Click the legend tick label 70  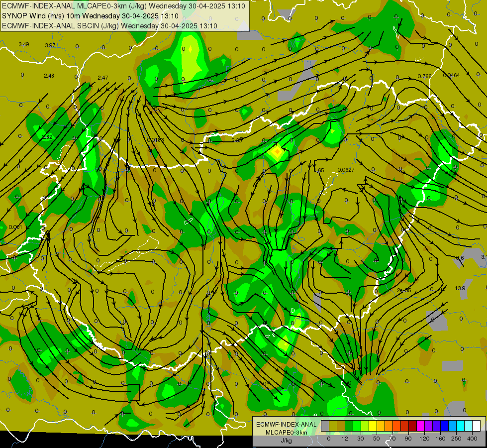click(x=392, y=439)
